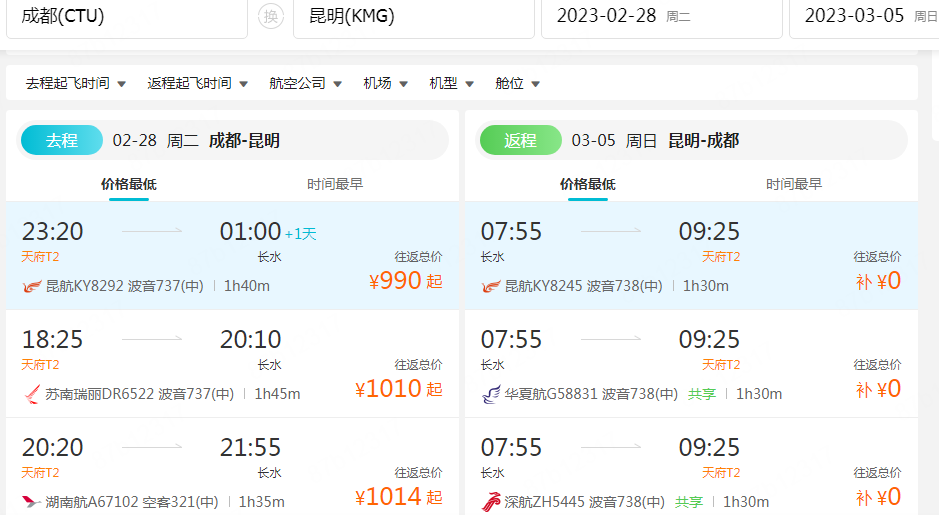Click the Air Changan logo on A67102
Screen dimensions: 939x515
pos(32,502)
